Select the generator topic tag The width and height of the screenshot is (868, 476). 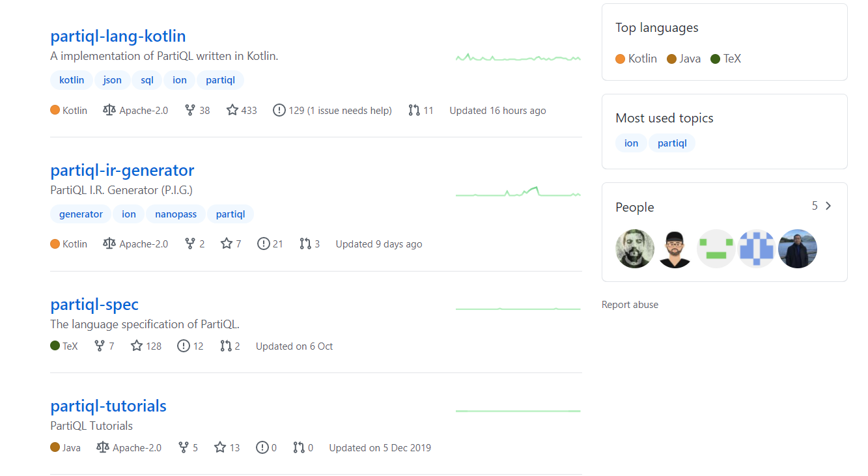tap(81, 214)
